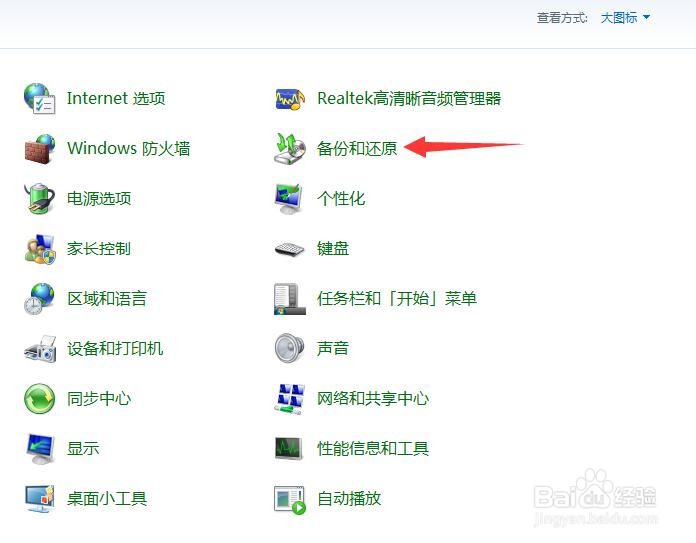Select the 桌面小工具 icon
696x543 pixels.
pos(40,499)
